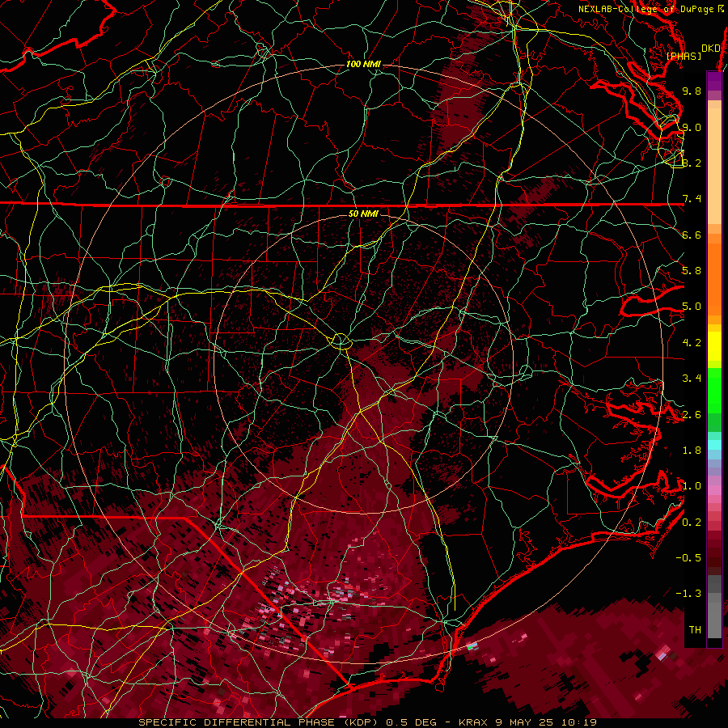Click the TH label at the scale bottom
Viewport: 728px width, 728px height.
695,629
